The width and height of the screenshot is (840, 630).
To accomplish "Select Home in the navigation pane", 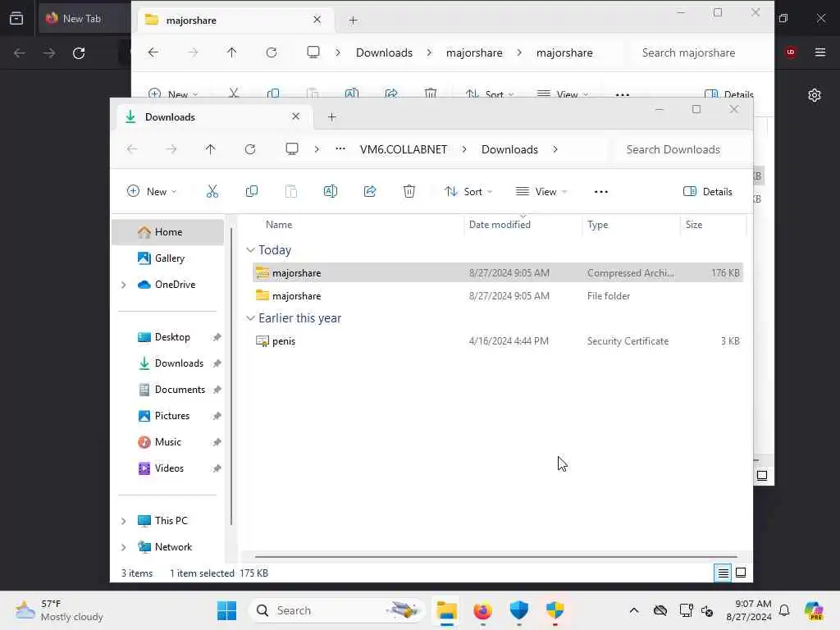I will [167, 232].
